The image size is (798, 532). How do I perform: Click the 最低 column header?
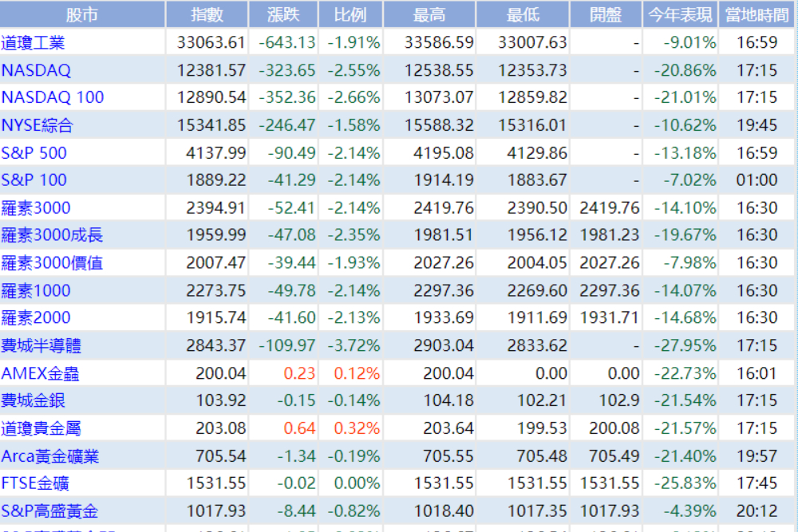coord(523,14)
